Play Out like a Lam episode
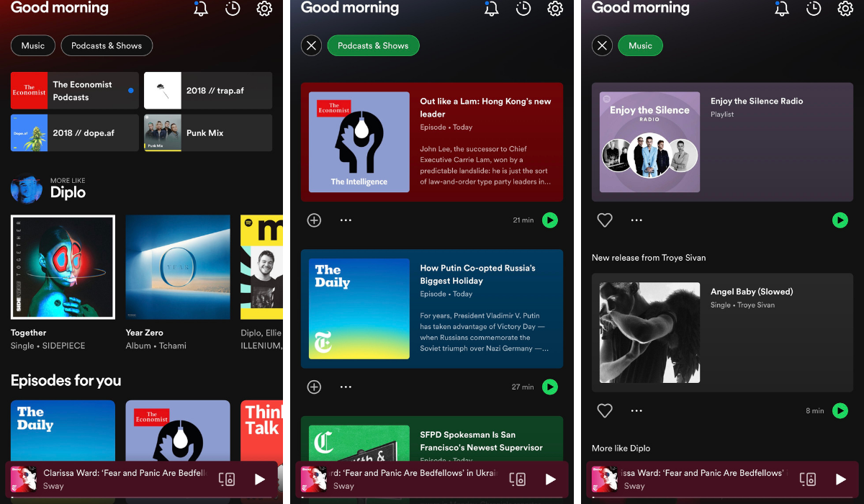The image size is (864, 504). (550, 220)
